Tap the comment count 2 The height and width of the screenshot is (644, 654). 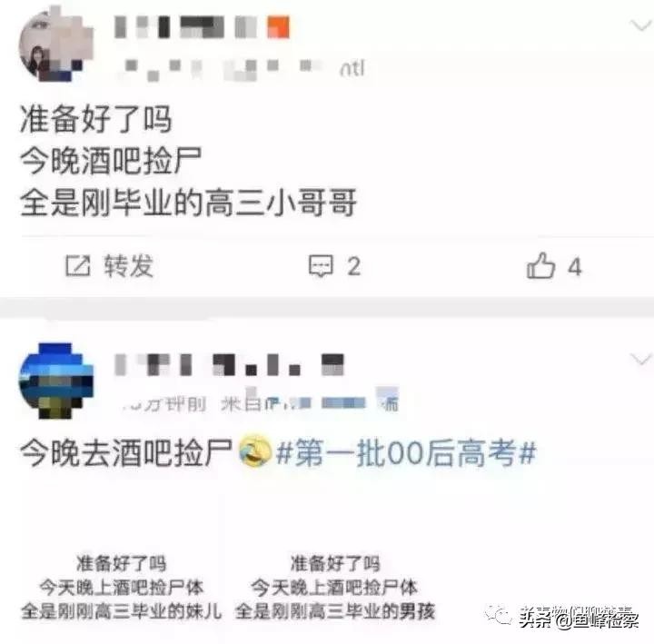pyautogui.click(x=353, y=266)
